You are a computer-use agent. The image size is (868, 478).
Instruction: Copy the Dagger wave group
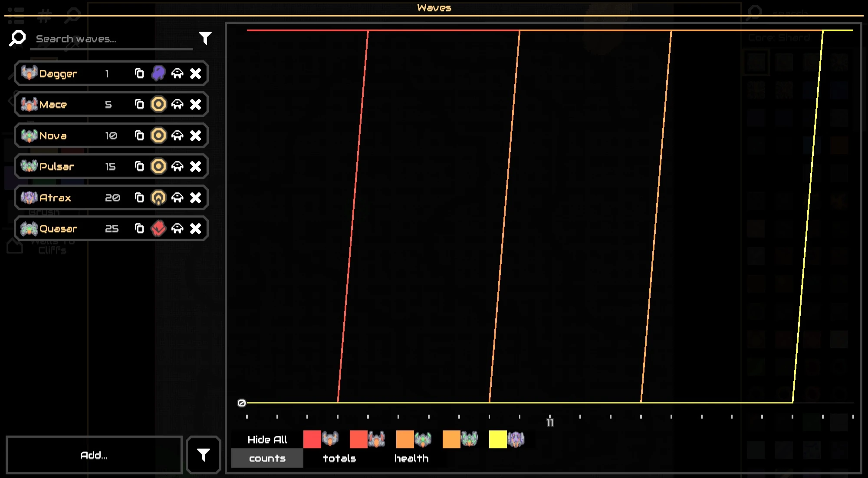[139, 73]
